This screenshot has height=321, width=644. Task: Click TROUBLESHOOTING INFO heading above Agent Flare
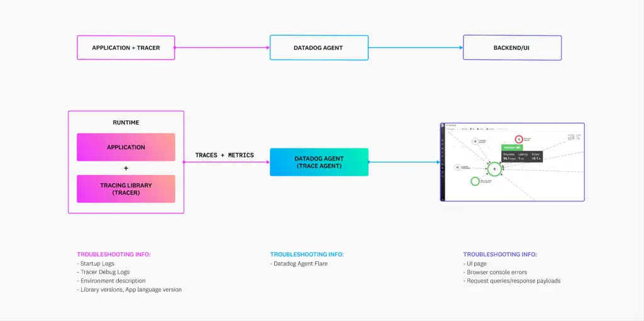pos(307,254)
